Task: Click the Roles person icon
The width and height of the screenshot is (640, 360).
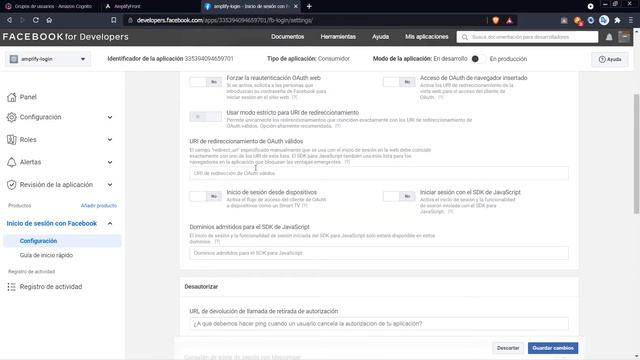Action: coord(11,140)
